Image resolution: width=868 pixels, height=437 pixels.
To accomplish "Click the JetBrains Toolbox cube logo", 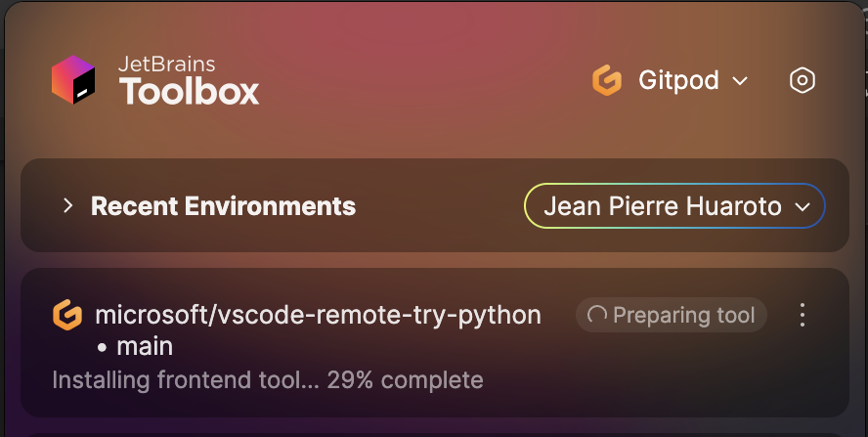I will (73, 80).
